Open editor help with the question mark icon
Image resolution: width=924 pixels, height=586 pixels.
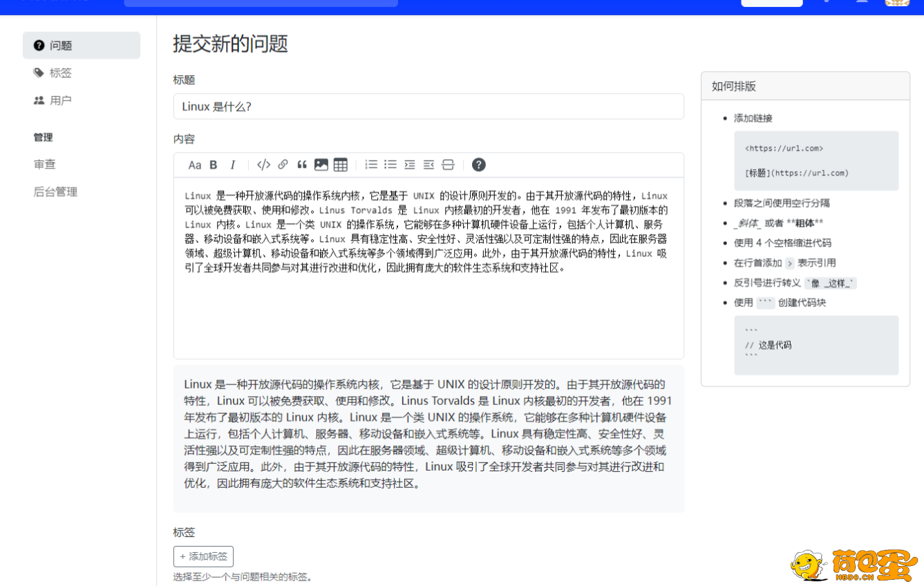479,164
